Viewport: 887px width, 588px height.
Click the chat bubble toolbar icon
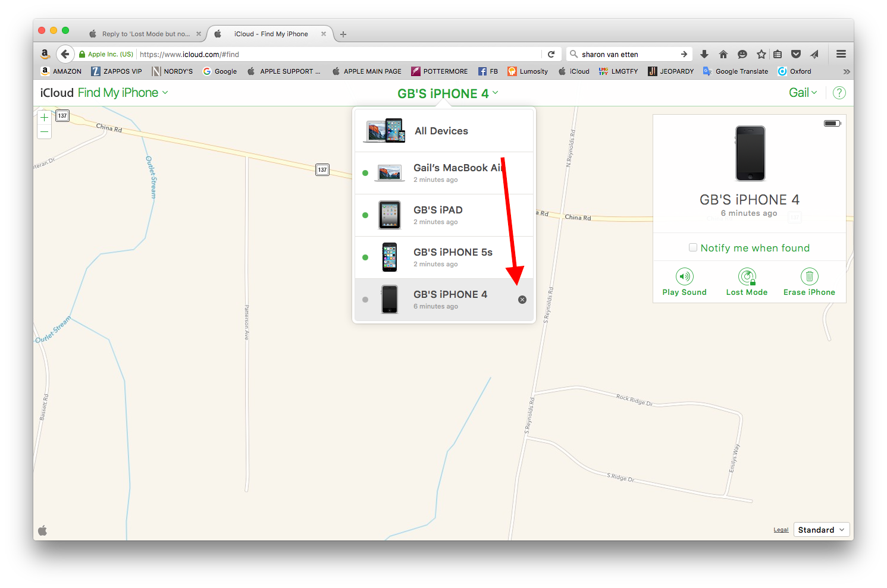tap(742, 54)
